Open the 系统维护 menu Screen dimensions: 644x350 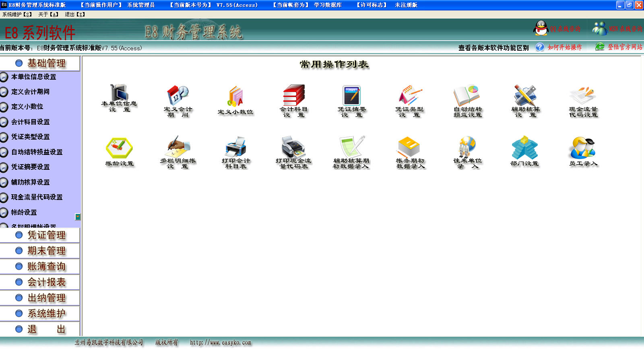[x=17, y=14]
